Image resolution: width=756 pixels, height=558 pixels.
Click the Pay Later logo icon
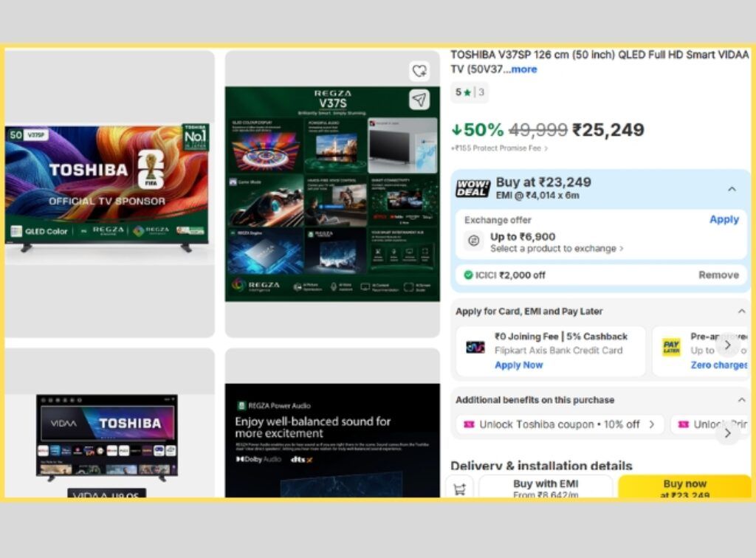pos(671,346)
